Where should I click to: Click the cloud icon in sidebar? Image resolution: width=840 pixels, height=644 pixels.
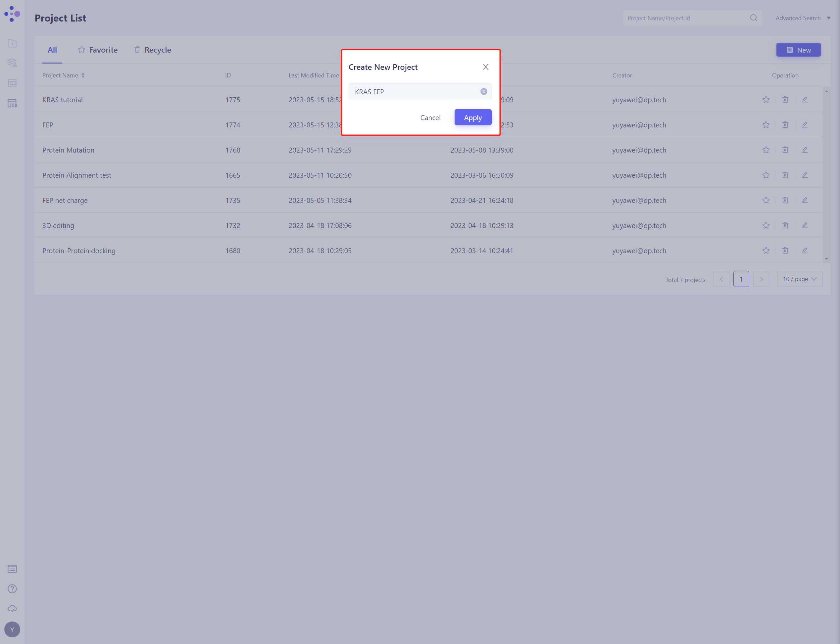pos(12,608)
